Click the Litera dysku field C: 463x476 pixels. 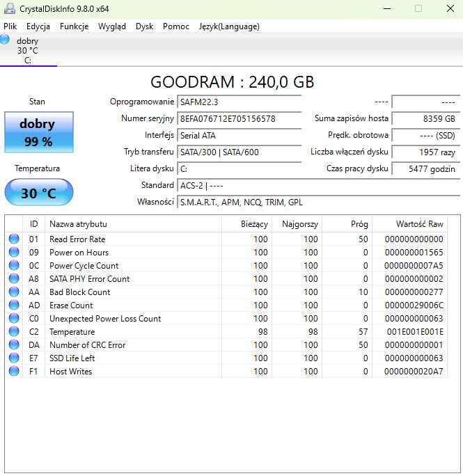tap(240, 169)
